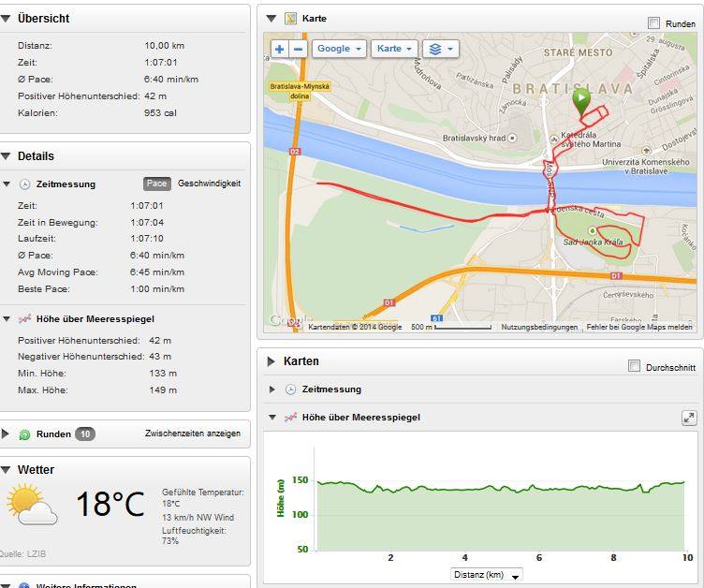This screenshot has height=588, width=704.
Task: Click the map zoom out minus button
Action: coord(299,49)
